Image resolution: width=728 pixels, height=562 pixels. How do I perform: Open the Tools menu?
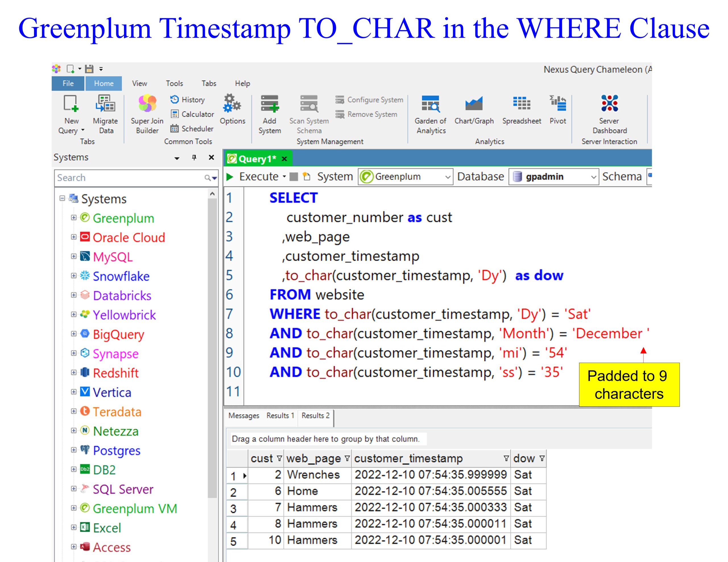click(174, 83)
